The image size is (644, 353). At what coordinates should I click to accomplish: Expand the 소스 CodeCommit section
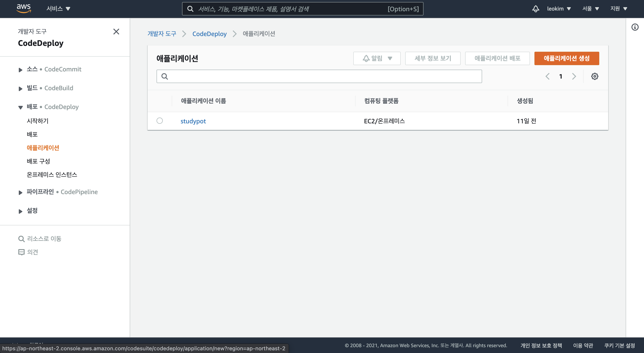pyautogui.click(x=21, y=70)
